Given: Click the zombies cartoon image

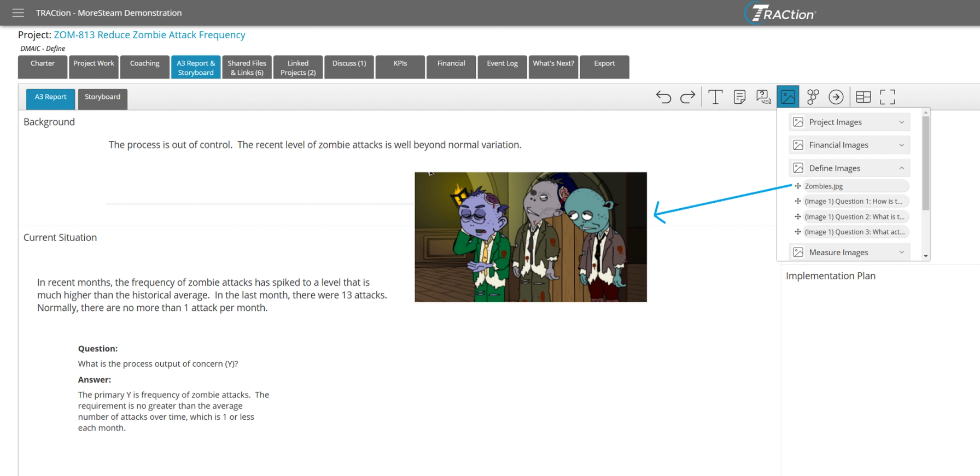Looking at the screenshot, I should [530, 237].
